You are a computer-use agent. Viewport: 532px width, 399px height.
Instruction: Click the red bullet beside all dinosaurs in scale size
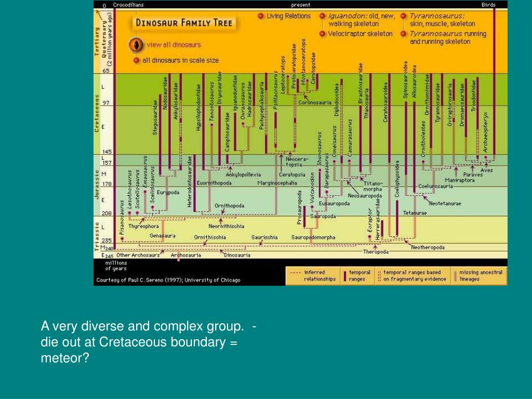pos(137,60)
